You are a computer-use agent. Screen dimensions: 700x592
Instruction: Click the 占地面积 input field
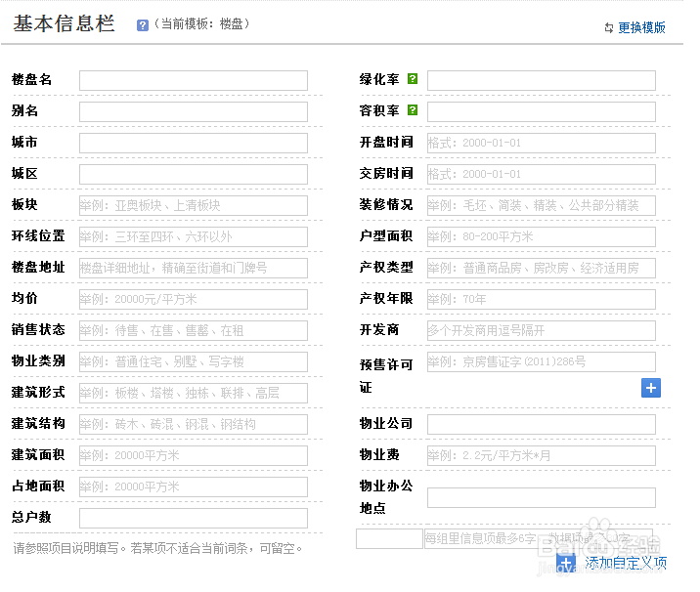(194, 486)
